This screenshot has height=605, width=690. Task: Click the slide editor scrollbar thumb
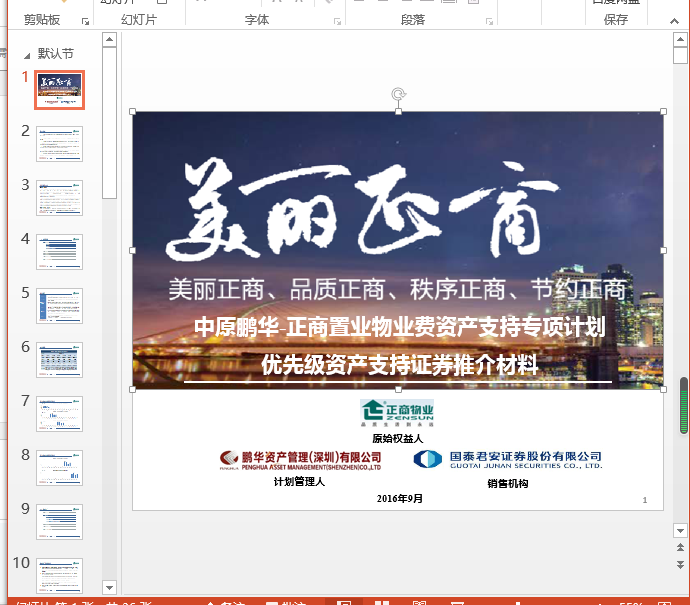click(680, 56)
